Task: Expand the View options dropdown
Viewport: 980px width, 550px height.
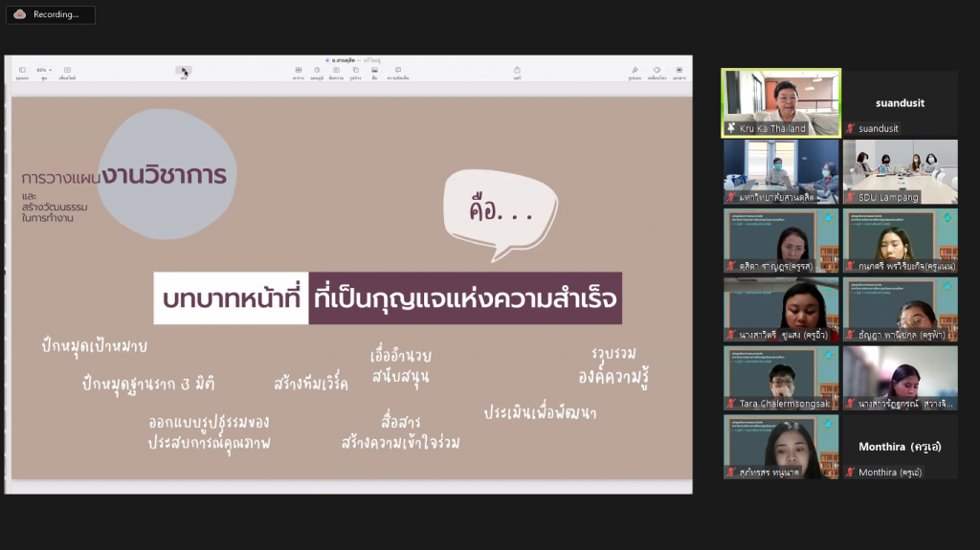Action: tap(21, 71)
